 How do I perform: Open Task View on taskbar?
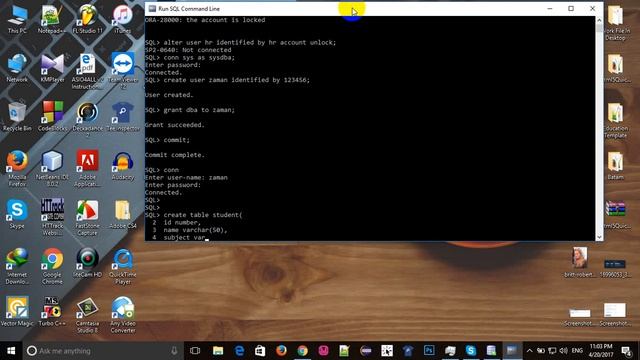click(x=195, y=351)
